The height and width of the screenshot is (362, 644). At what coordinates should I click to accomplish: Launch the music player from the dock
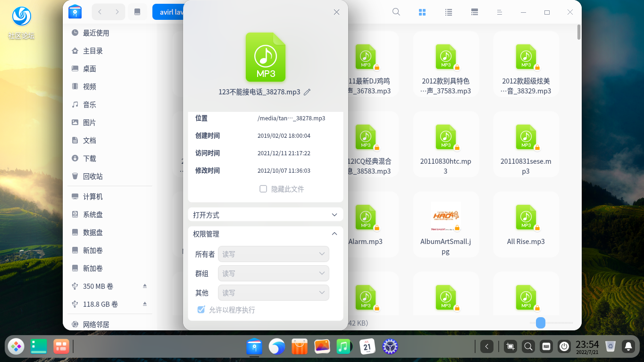[344, 346]
